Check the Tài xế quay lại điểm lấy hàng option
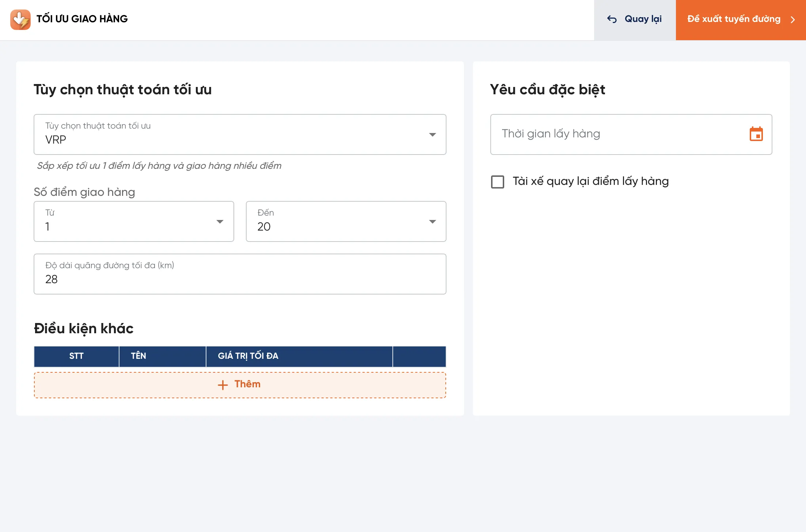 pyautogui.click(x=498, y=182)
